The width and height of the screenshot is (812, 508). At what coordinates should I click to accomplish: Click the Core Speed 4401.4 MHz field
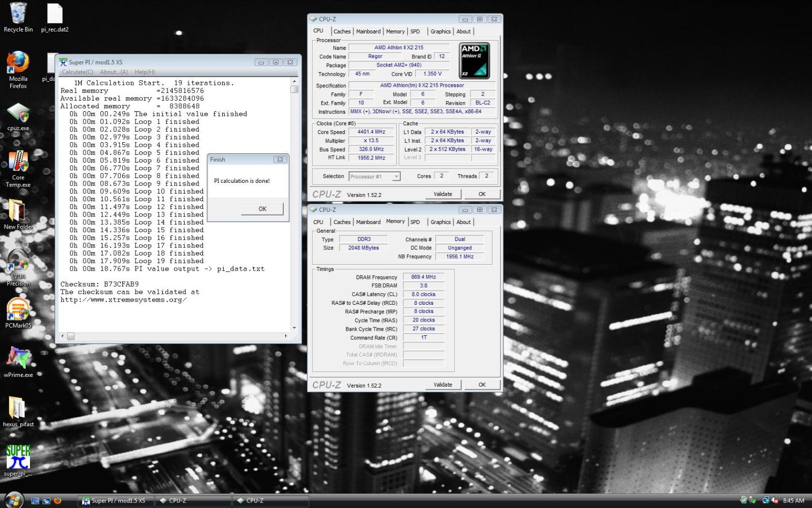coord(371,132)
